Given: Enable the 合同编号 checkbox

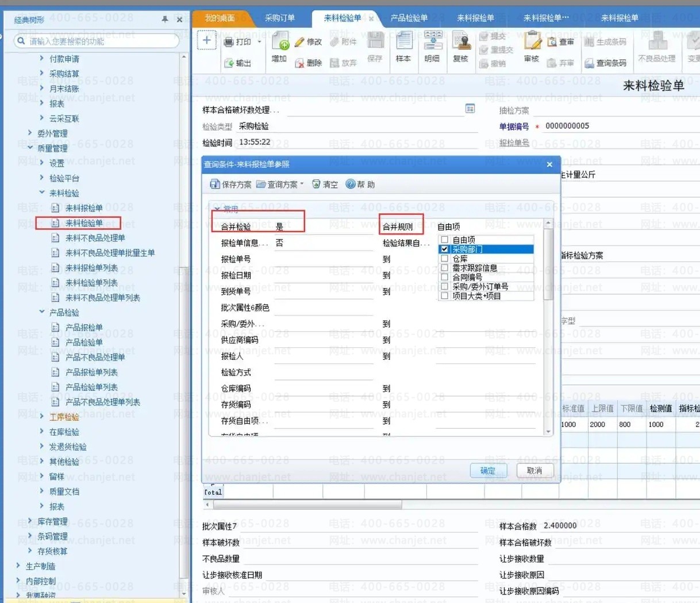Looking at the screenshot, I should pyautogui.click(x=444, y=277).
